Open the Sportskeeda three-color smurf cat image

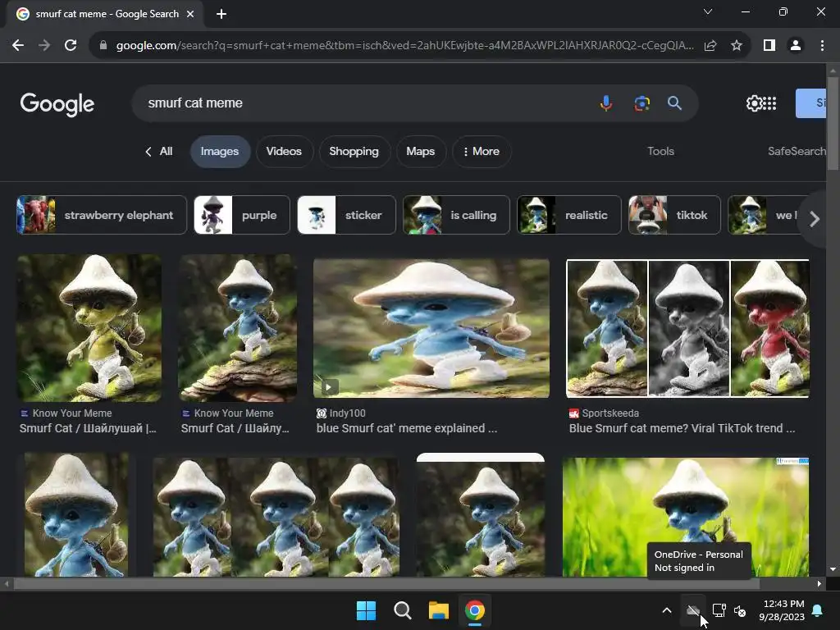(x=688, y=328)
